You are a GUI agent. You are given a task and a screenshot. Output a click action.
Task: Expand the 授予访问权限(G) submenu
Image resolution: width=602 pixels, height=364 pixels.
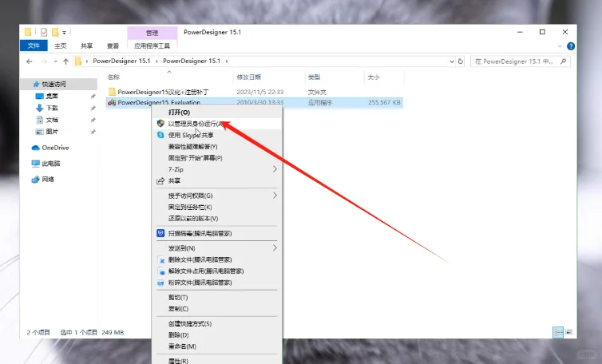tap(217, 196)
